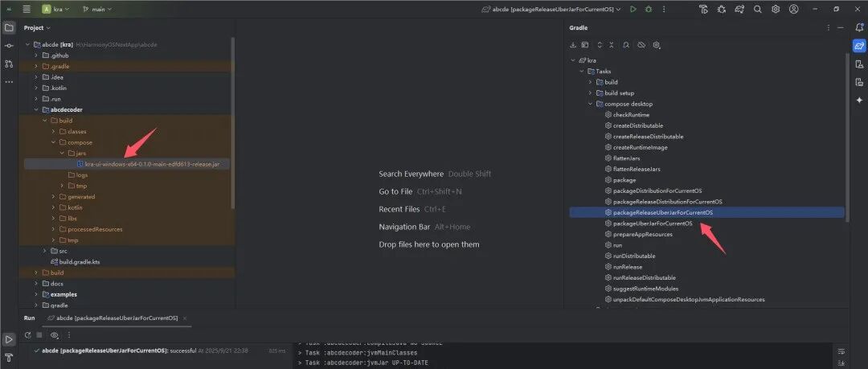Open the Project view dropdown
Image resolution: width=868 pixels, height=369 pixels.
pyautogui.click(x=37, y=27)
